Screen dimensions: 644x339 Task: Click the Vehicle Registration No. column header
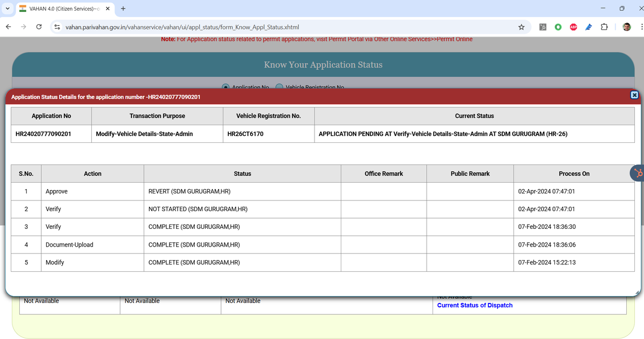269,116
